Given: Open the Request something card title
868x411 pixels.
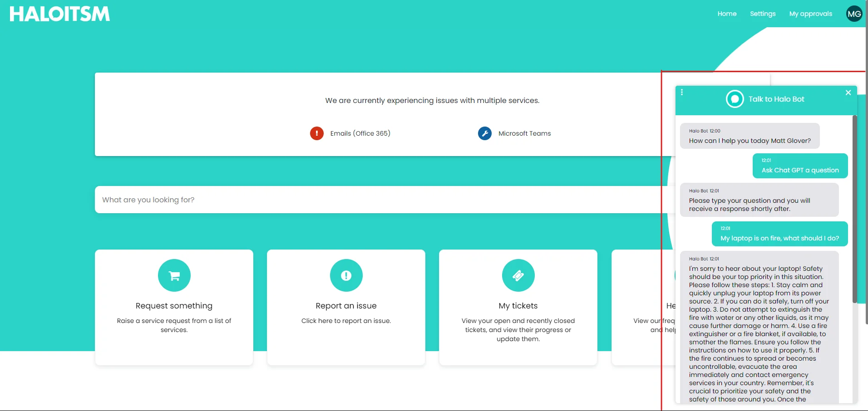Looking at the screenshot, I should point(174,306).
